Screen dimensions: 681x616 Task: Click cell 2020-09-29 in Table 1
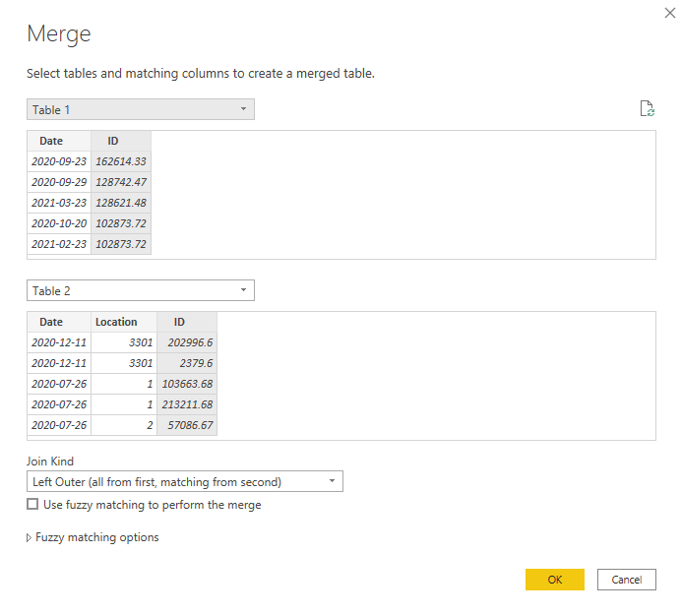pyautogui.click(x=59, y=182)
